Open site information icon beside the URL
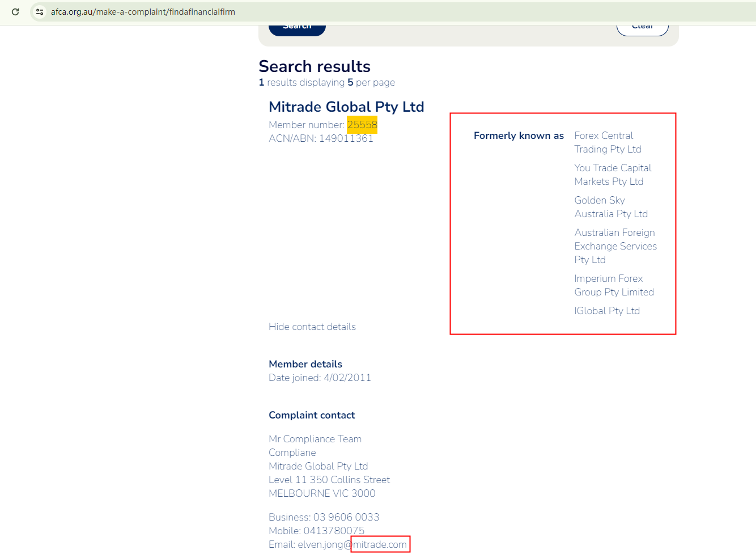Screen dimensions: 756x554 (x=40, y=12)
